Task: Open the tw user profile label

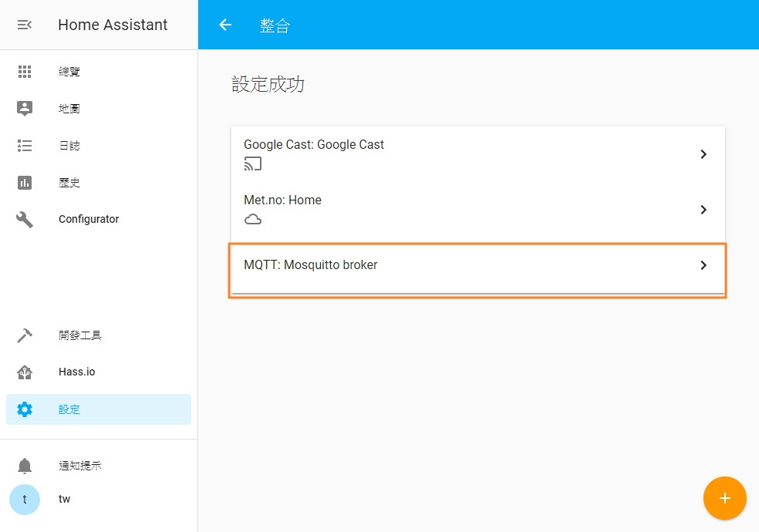Action: click(x=64, y=499)
